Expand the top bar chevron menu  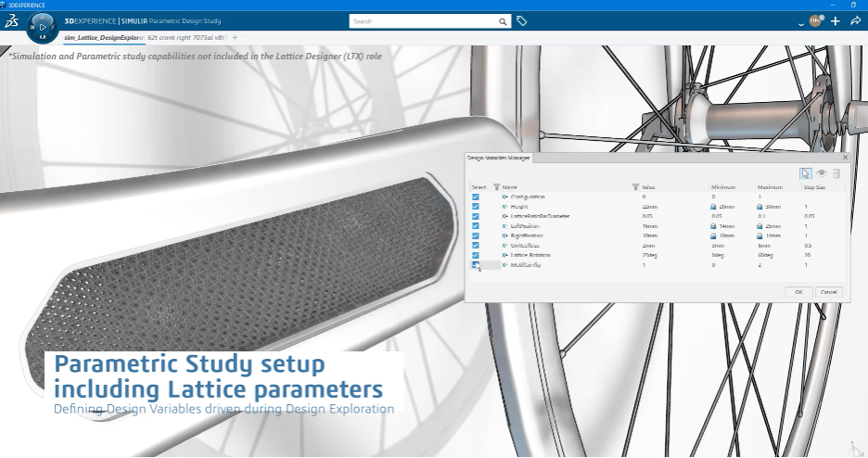(800, 21)
